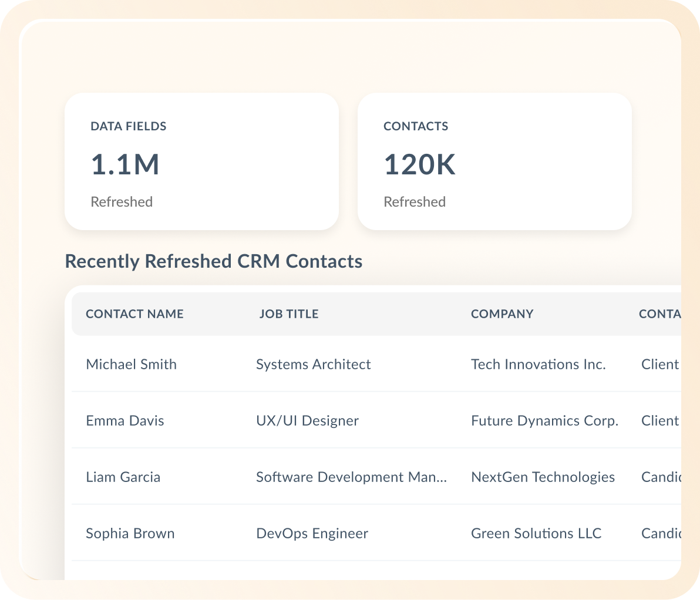The image size is (700, 600).
Task: Click the Company column header
Action: [x=502, y=314]
